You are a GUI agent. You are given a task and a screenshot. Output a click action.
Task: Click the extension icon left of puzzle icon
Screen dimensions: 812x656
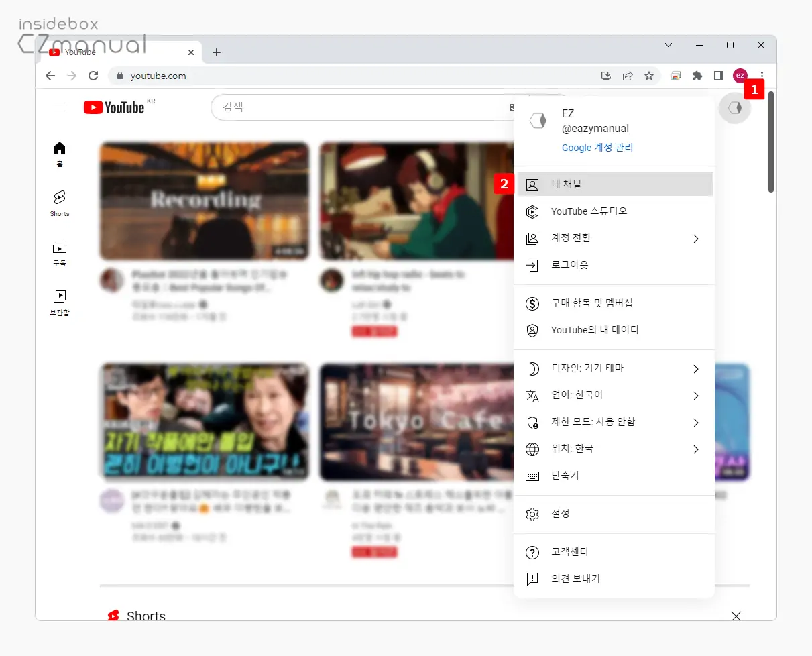click(675, 76)
